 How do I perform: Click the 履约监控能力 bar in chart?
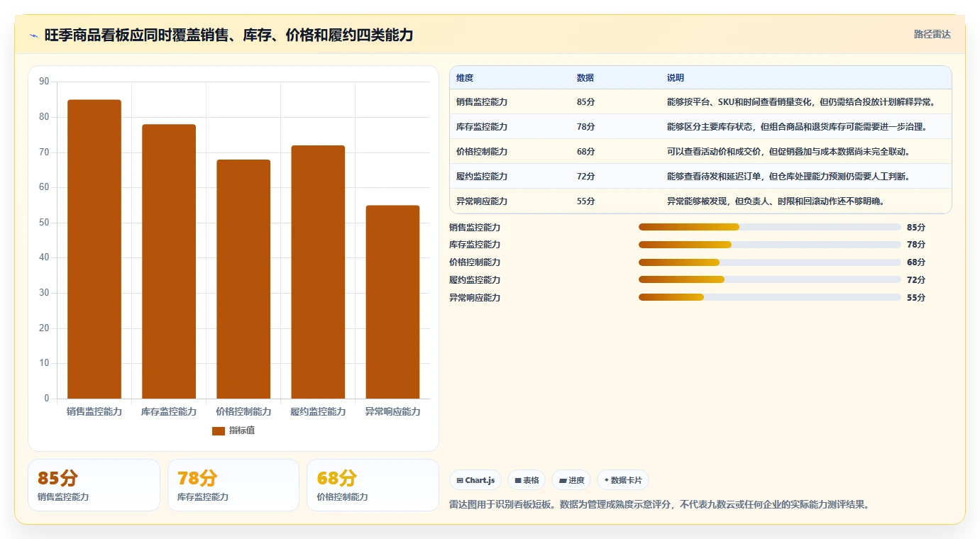click(x=318, y=272)
